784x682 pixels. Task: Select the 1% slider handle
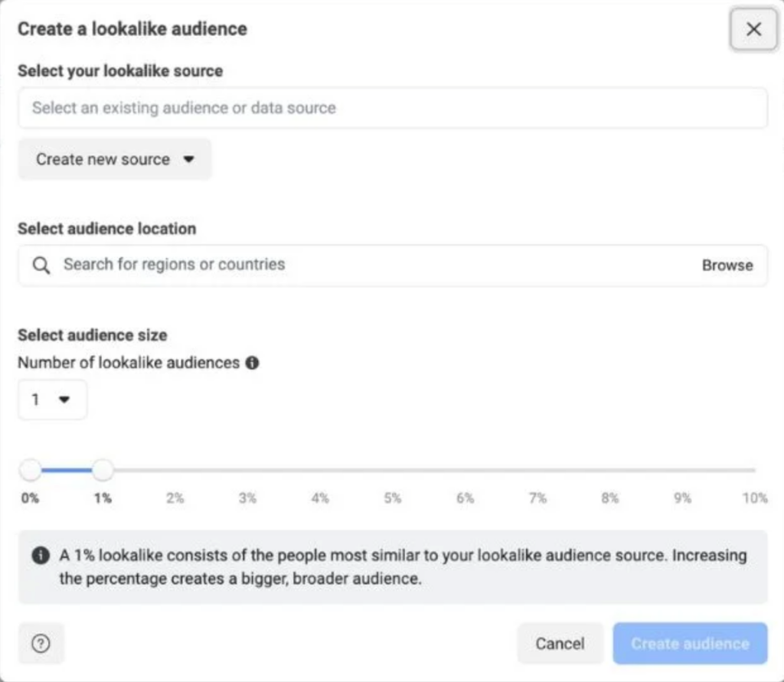[x=102, y=470]
